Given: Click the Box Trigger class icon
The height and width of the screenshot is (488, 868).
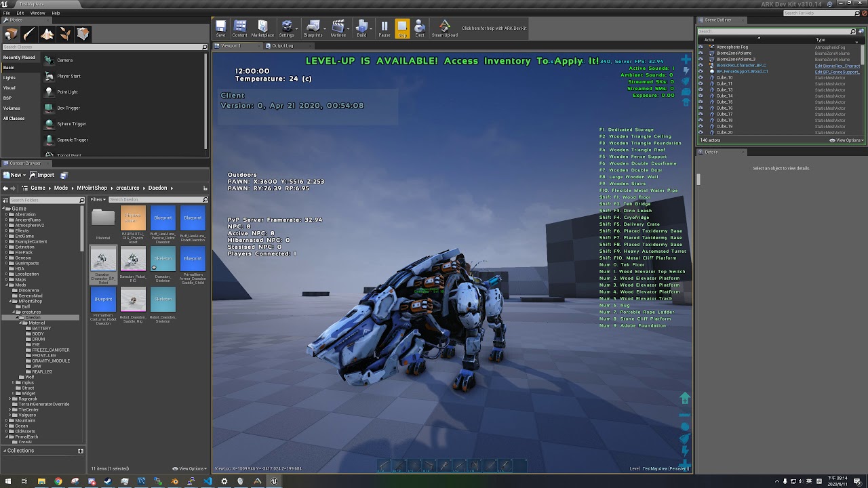Looking at the screenshot, I should tap(49, 108).
